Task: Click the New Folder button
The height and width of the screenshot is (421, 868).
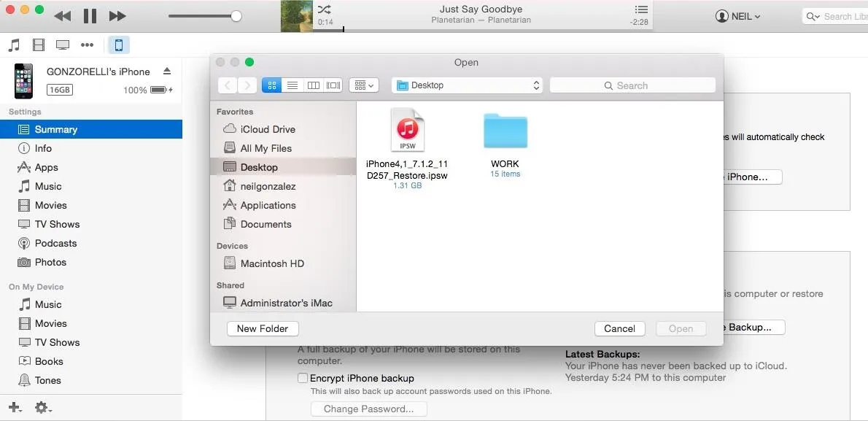Action: click(x=263, y=328)
